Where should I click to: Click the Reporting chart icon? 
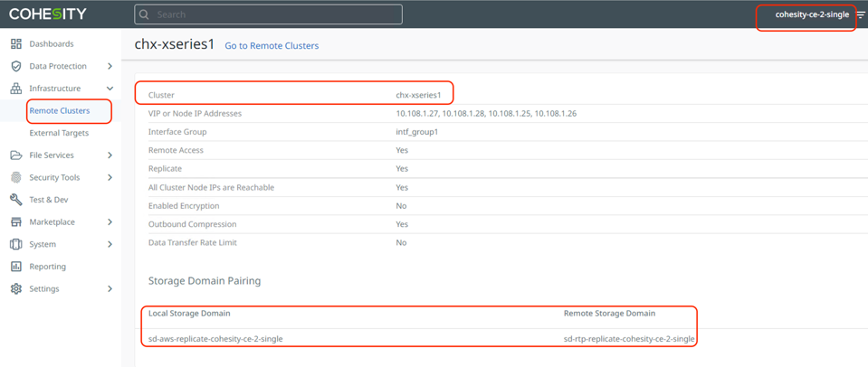click(16, 267)
